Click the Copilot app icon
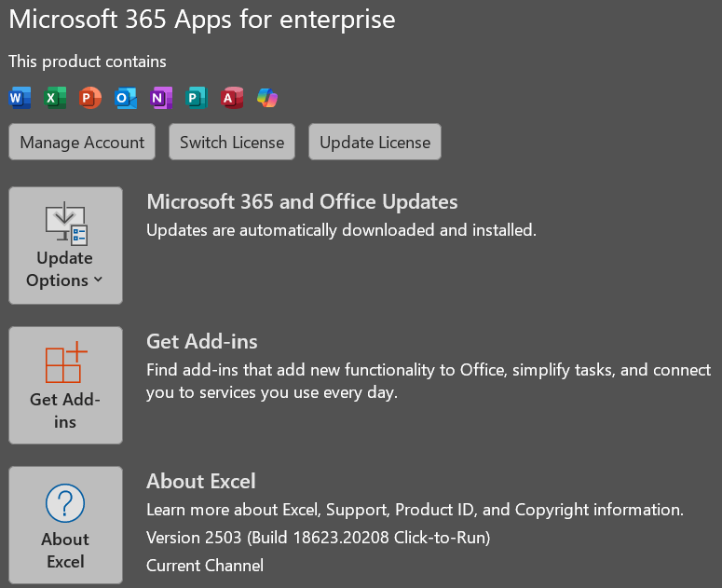Viewport: 722px width, 588px height. (267, 98)
